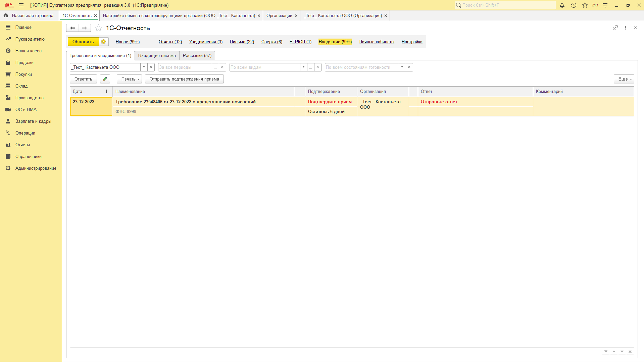Screen dimensions: 644x362
Task: Switch to _Тест_ Кастаньета ООО (Организация) tab
Action: click(x=343, y=15)
